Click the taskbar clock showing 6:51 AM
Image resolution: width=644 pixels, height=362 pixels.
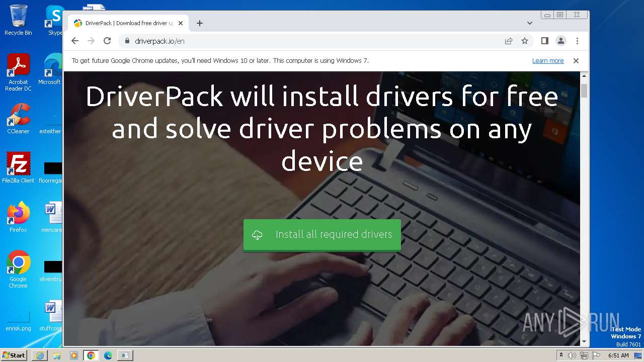(619, 355)
